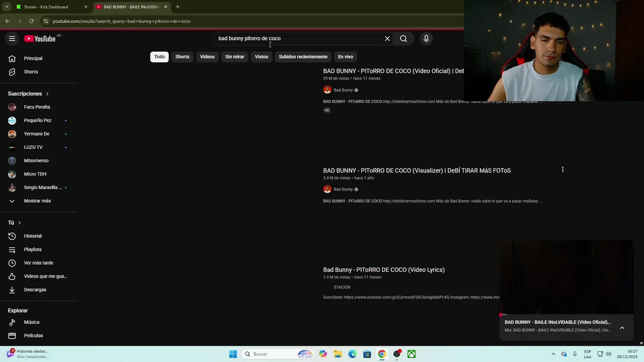Image resolution: width=644 pixels, height=362 pixels.
Task: Select the Vistos filter chip
Action: click(x=262, y=57)
